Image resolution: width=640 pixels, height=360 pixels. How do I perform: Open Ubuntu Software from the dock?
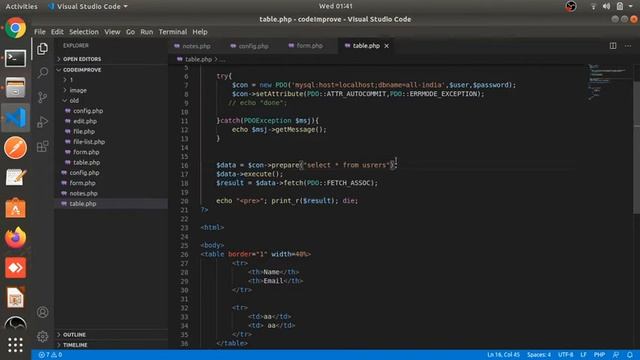pos(16,208)
